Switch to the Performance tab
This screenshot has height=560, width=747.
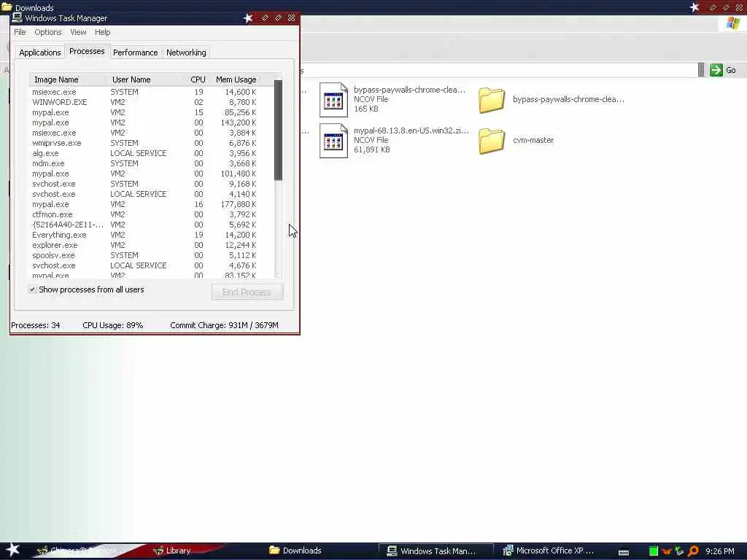pyautogui.click(x=135, y=52)
